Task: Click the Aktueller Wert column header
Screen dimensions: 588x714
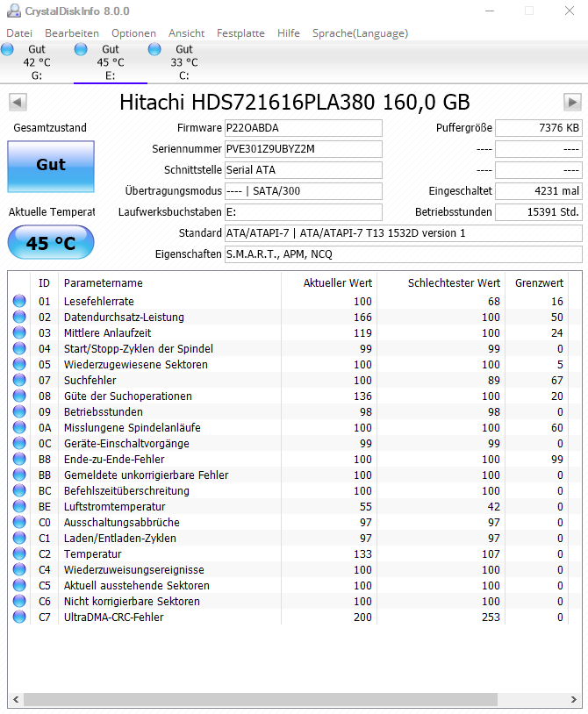Action: pos(329,282)
